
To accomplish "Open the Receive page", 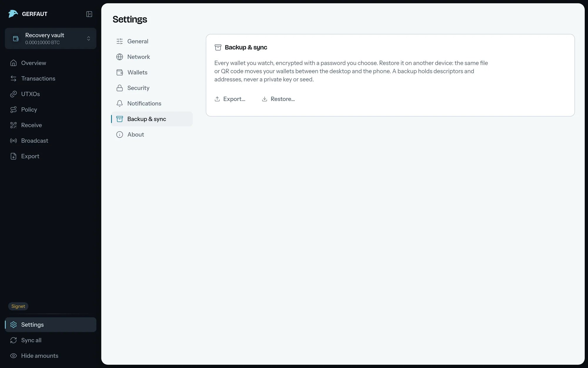I will point(51,125).
